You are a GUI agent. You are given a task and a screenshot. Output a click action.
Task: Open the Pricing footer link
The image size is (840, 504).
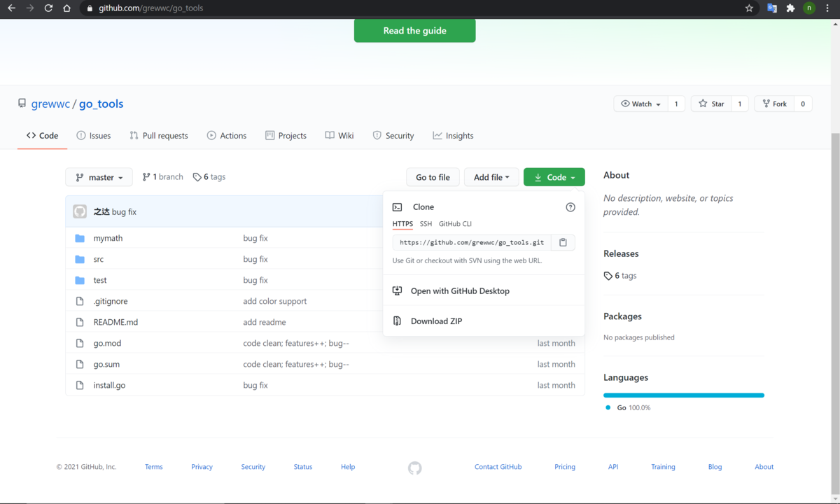pos(565,467)
